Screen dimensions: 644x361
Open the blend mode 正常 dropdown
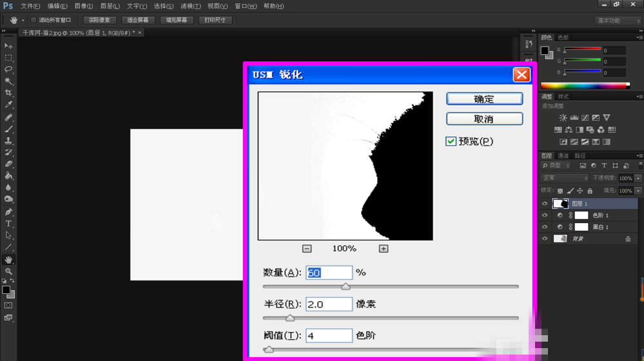[565, 178]
